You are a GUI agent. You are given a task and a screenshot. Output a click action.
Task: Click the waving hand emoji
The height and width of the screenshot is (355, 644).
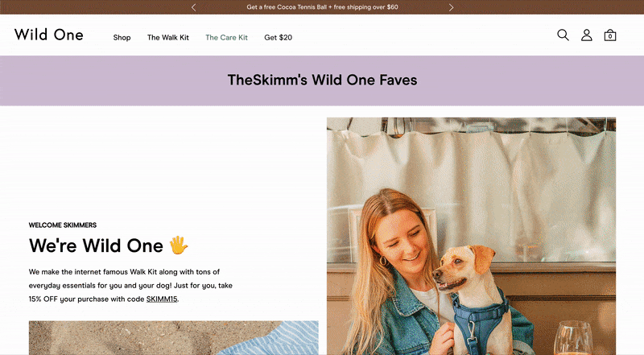point(179,246)
